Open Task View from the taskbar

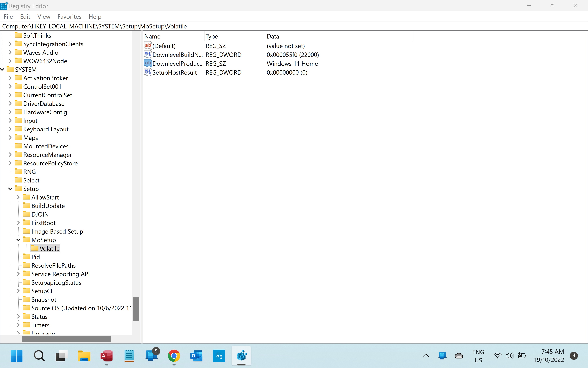click(x=61, y=356)
